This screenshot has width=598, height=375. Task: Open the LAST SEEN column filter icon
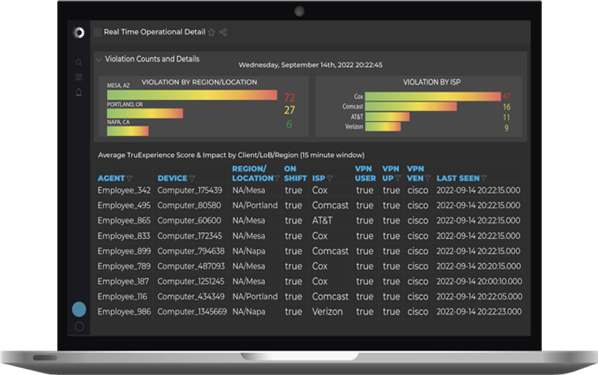pos(484,178)
